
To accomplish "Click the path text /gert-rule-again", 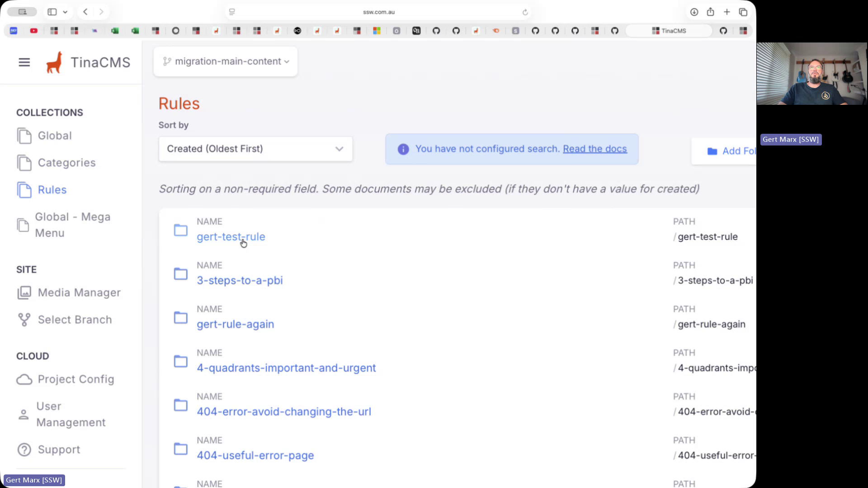I will [x=709, y=324].
